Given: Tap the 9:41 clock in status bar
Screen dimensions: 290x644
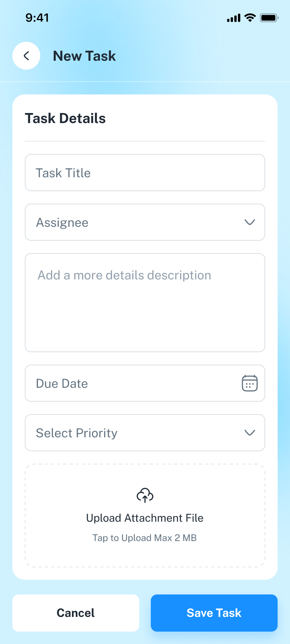Looking at the screenshot, I should click(x=37, y=18).
